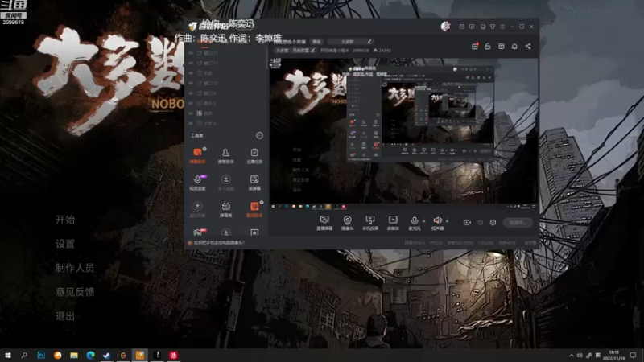Click the 直播中 live status button
Image resolution: width=644 pixels, height=362 pixels.
pyautogui.click(x=518, y=223)
